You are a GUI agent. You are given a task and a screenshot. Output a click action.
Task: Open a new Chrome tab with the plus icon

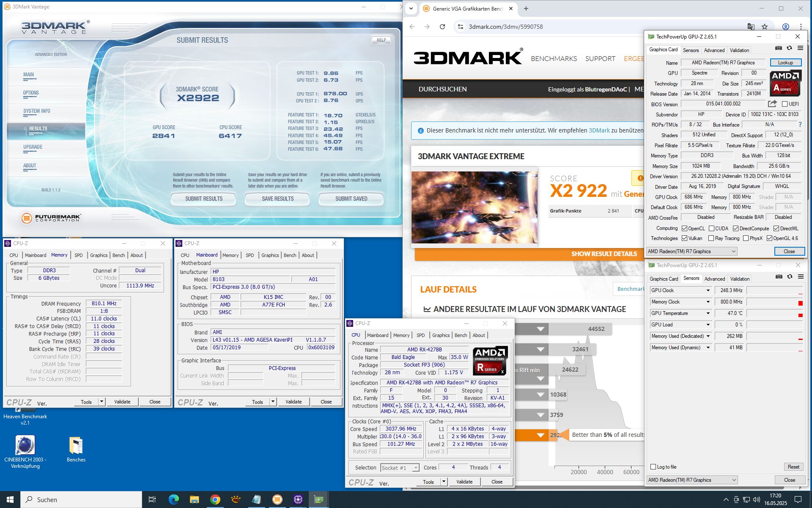tap(526, 8)
